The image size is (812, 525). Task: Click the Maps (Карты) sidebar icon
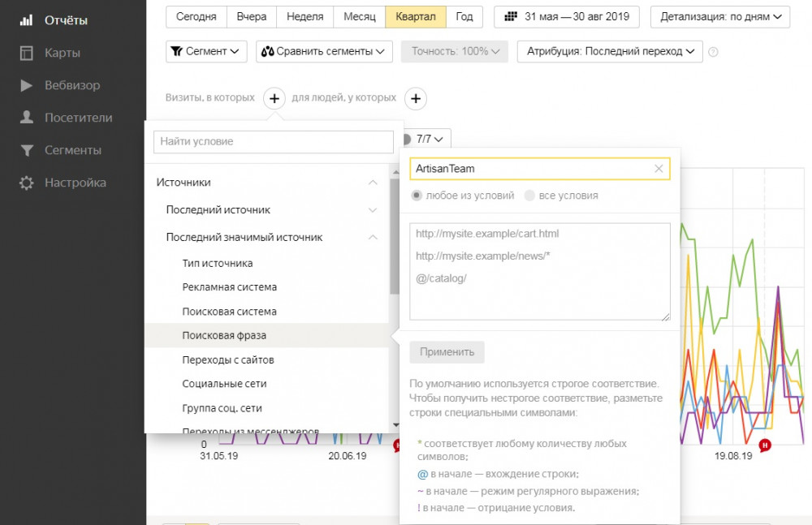pyautogui.click(x=27, y=54)
